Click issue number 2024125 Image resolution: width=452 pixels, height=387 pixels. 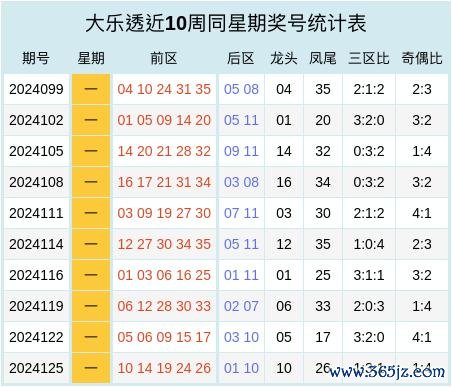click(x=36, y=368)
